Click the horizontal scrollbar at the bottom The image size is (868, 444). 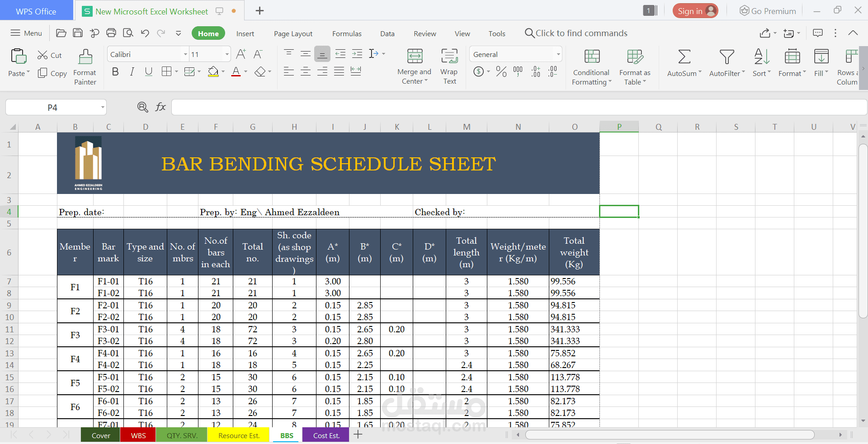coord(670,435)
